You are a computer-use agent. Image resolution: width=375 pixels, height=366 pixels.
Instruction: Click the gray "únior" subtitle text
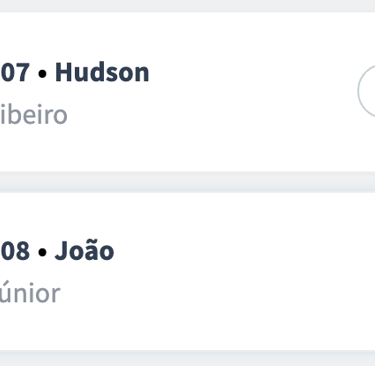click(x=30, y=293)
